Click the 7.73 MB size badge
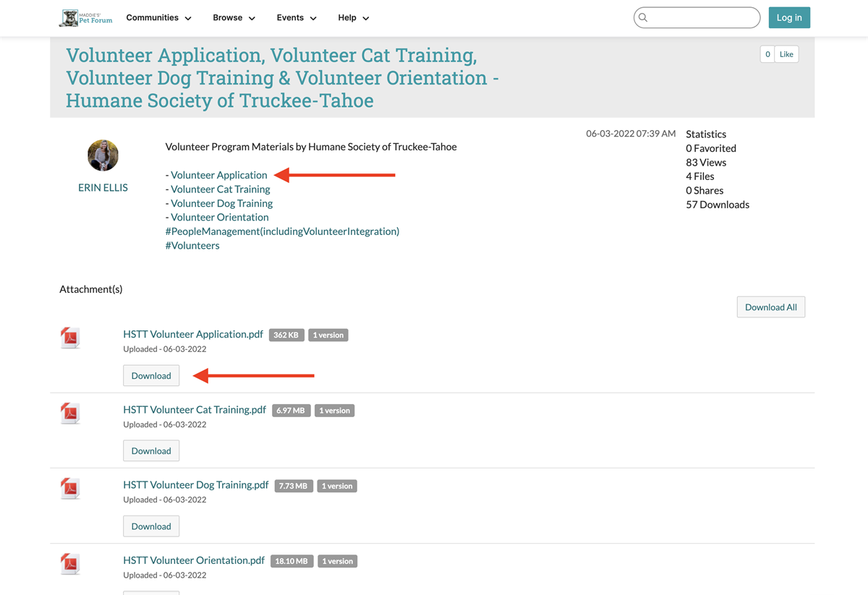The height and width of the screenshot is (595, 868). [294, 486]
